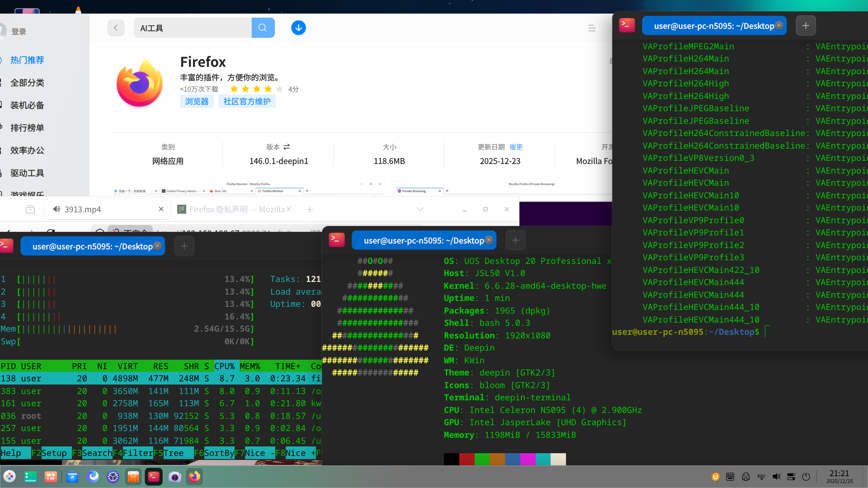Click the 催更 link beside the update date
The height and width of the screenshot is (488, 868).
click(x=516, y=147)
